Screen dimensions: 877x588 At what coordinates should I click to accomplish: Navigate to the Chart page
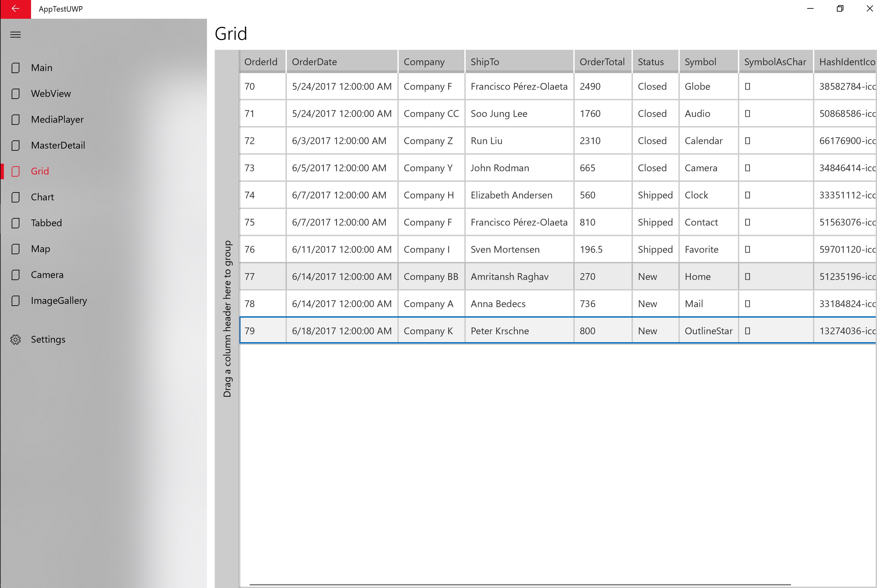point(42,197)
